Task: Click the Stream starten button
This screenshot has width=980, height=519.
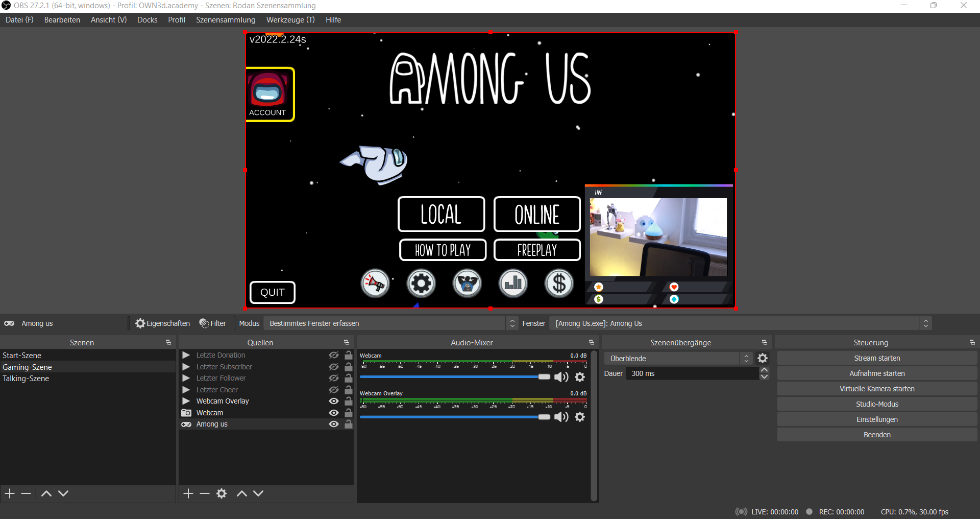Action: tap(877, 358)
